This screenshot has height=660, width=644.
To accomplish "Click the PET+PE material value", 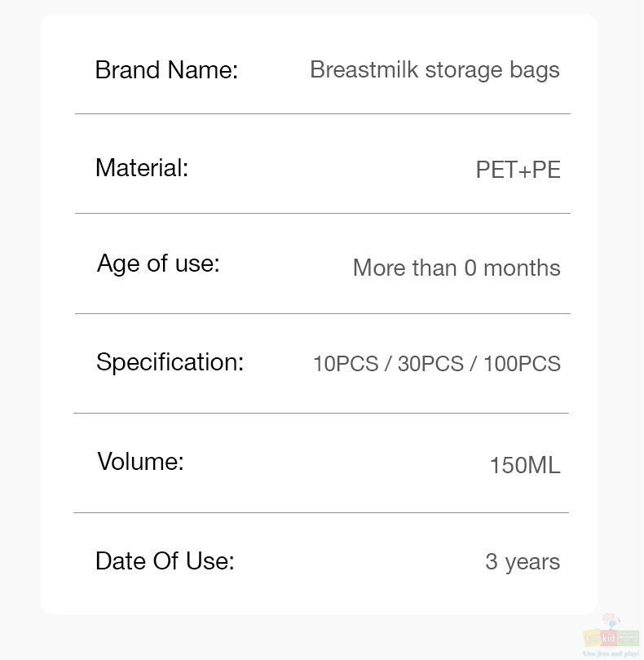I will tap(518, 170).
